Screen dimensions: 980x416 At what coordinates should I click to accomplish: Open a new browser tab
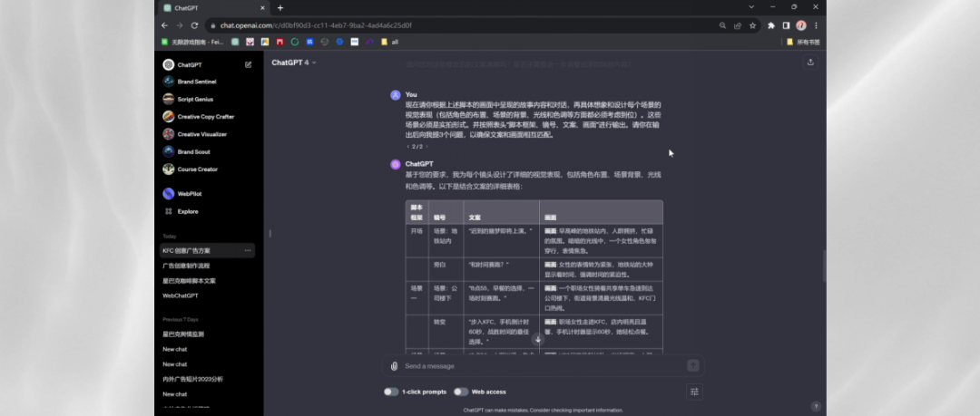280,7
